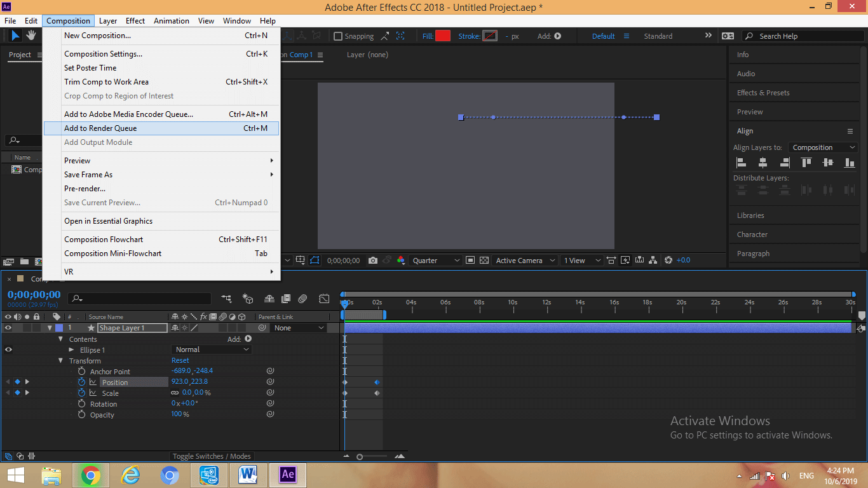Click the Align Left edges icon
This screenshot has height=488, width=868.
pos(741,163)
